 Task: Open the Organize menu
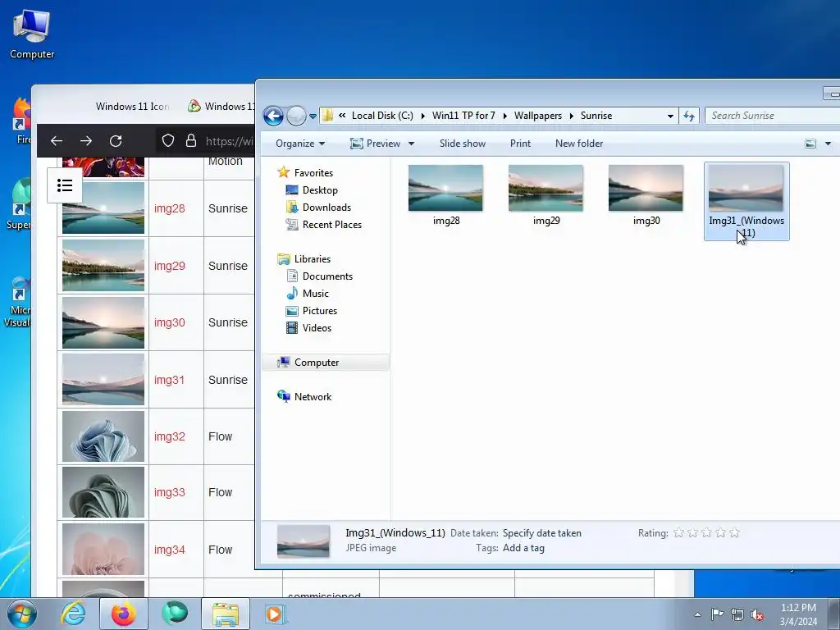(300, 144)
